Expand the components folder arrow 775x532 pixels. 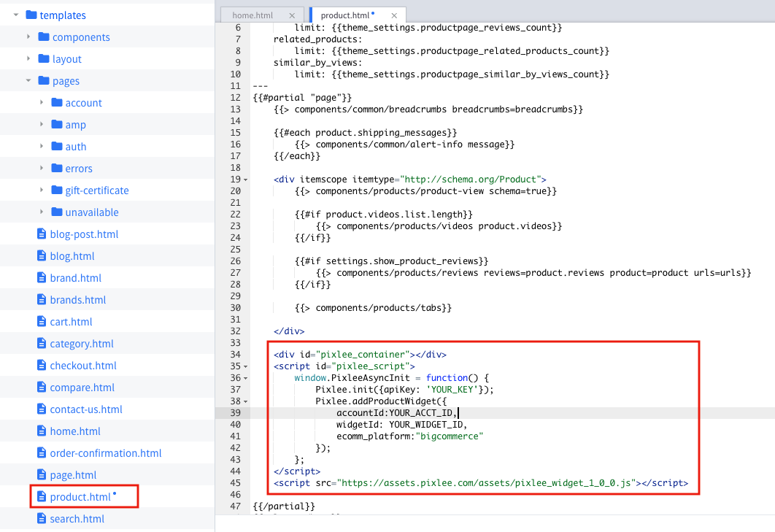(28, 36)
